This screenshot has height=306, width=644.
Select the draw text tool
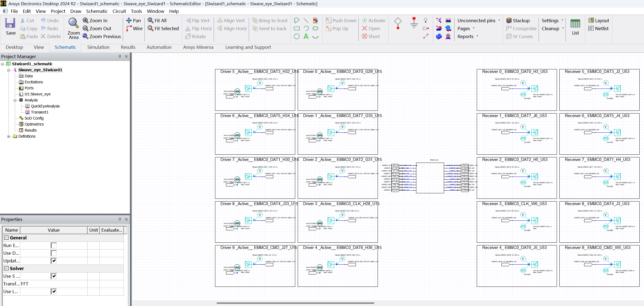click(306, 36)
